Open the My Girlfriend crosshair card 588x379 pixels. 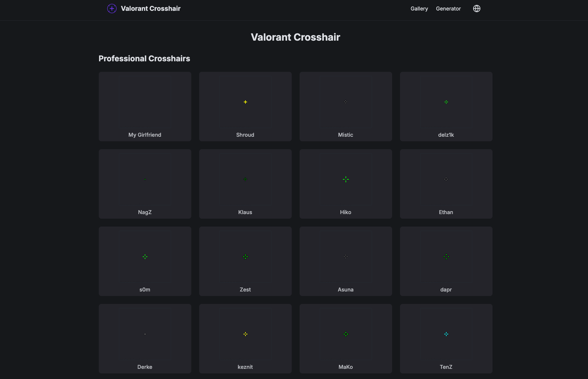(145, 107)
